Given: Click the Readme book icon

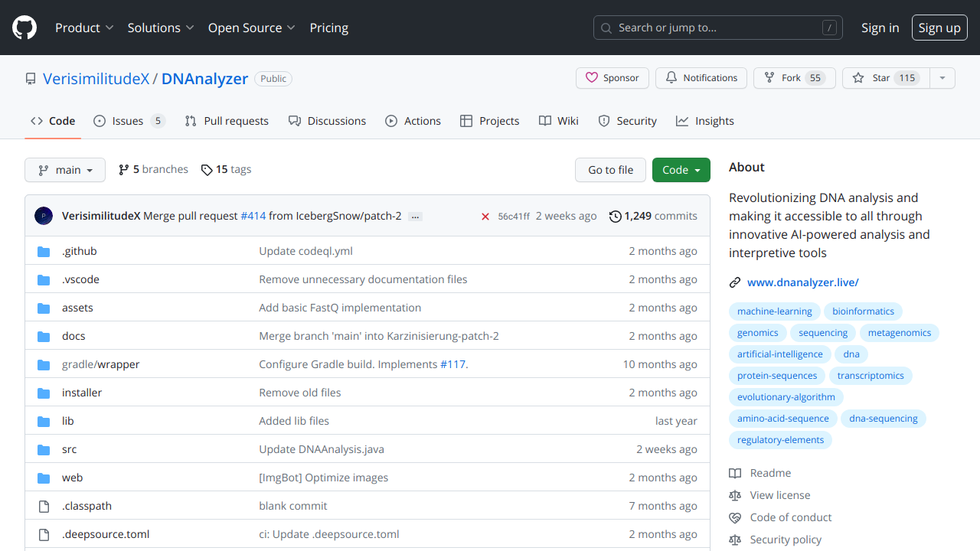Looking at the screenshot, I should (x=735, y=473).
